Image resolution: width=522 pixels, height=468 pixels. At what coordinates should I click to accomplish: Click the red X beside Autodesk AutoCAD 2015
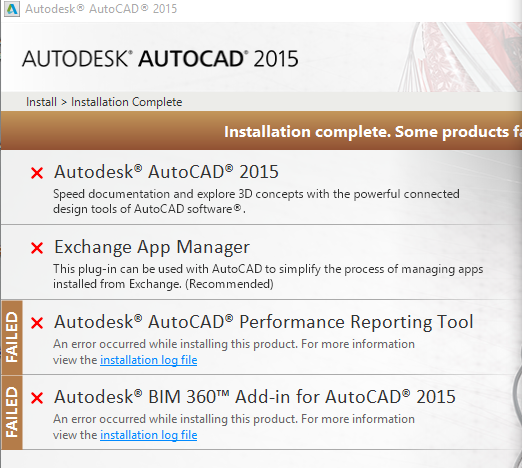tap(37, 173)
